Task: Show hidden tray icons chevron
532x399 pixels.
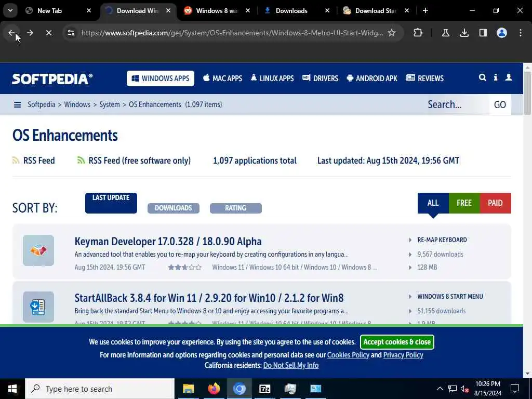Action: [x=440, y=389]
